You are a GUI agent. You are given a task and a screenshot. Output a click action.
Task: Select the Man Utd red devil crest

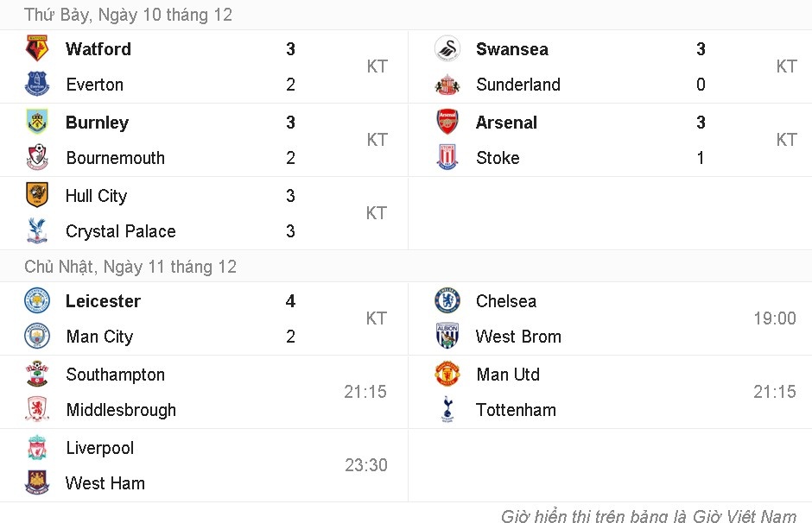(447, 374)
